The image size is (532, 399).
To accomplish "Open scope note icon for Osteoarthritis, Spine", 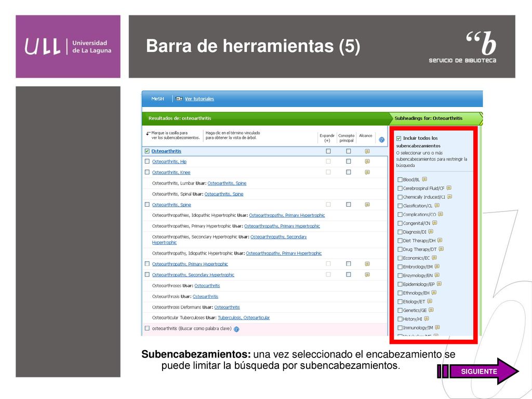I will point(367,205).
